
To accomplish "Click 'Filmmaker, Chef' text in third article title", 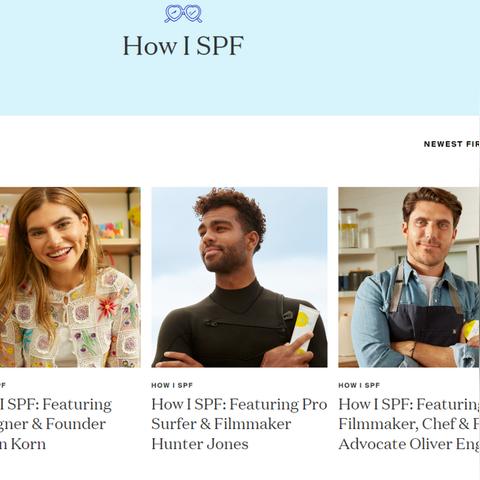I will [x=395, y=424].
